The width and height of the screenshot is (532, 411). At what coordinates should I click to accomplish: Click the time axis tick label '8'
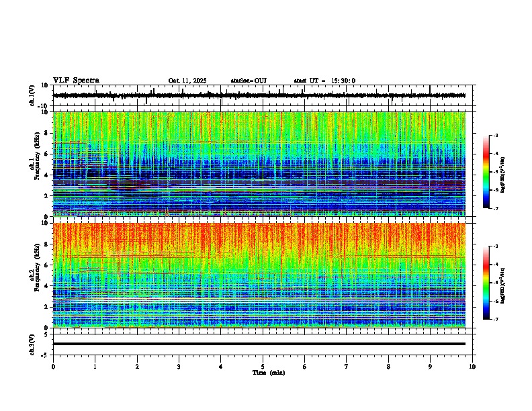pos(388,367)
